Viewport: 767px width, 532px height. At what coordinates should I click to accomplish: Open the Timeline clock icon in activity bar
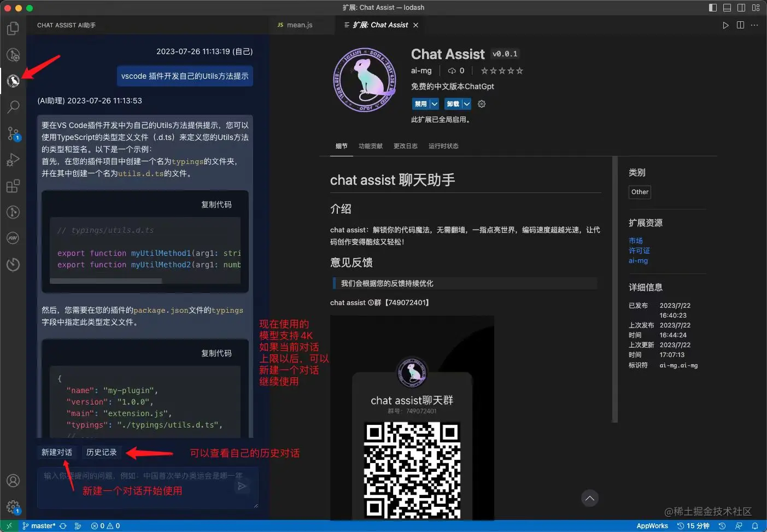point(13,265)
